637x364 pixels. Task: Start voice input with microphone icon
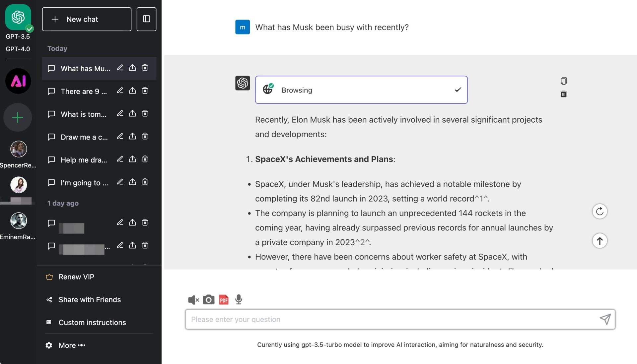tap(239, 300)
